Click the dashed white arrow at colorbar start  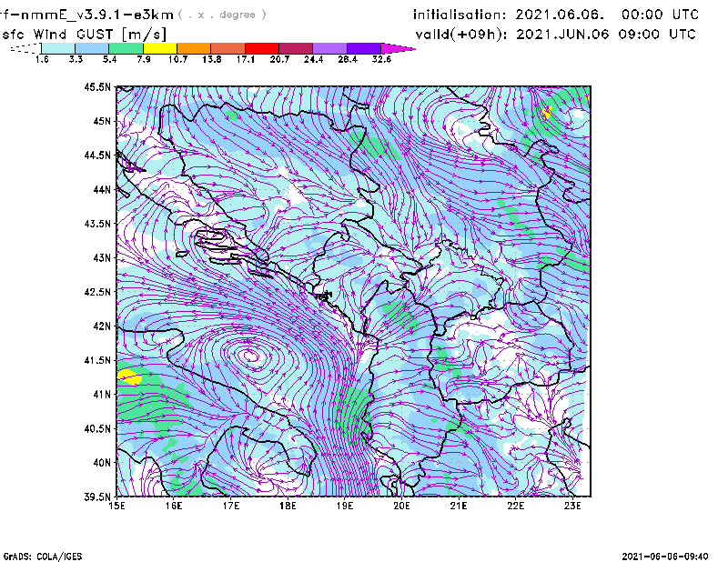(25, 48)
